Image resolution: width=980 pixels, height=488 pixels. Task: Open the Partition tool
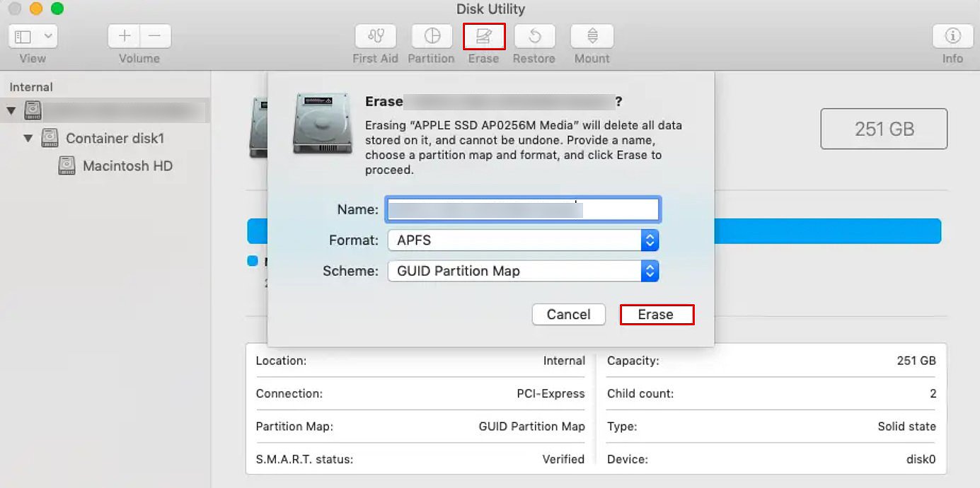pyautogui.click(x=432, y=36)
